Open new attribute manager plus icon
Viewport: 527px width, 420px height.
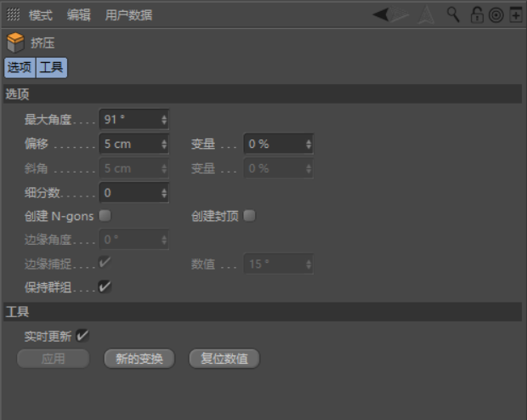516,14
